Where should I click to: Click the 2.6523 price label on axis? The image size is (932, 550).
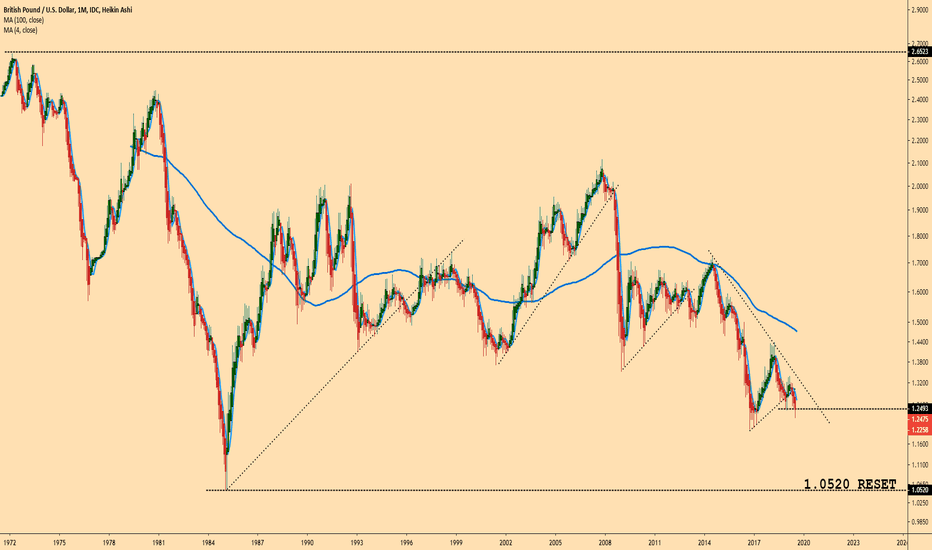[x=920, y=52]
